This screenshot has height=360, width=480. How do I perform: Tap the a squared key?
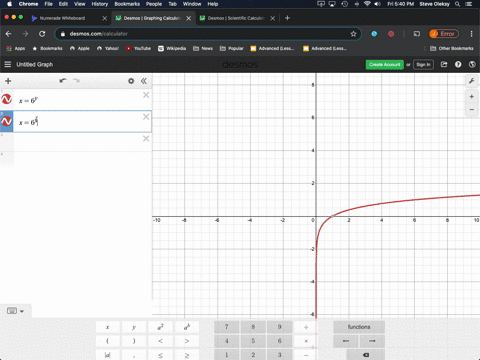(160, 327)
